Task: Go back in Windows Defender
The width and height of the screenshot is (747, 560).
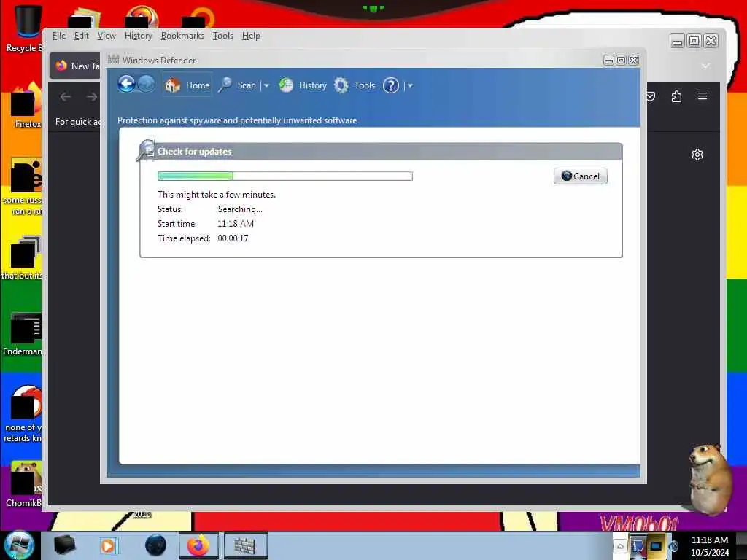Action: (x=126, y=85)
